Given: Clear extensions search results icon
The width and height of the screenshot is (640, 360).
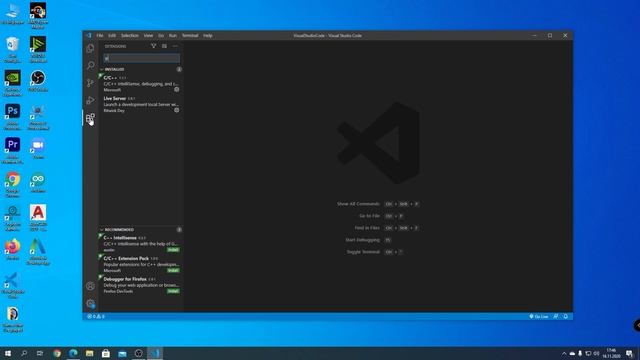Looking at the screenshot, I should tap(164, 46).
